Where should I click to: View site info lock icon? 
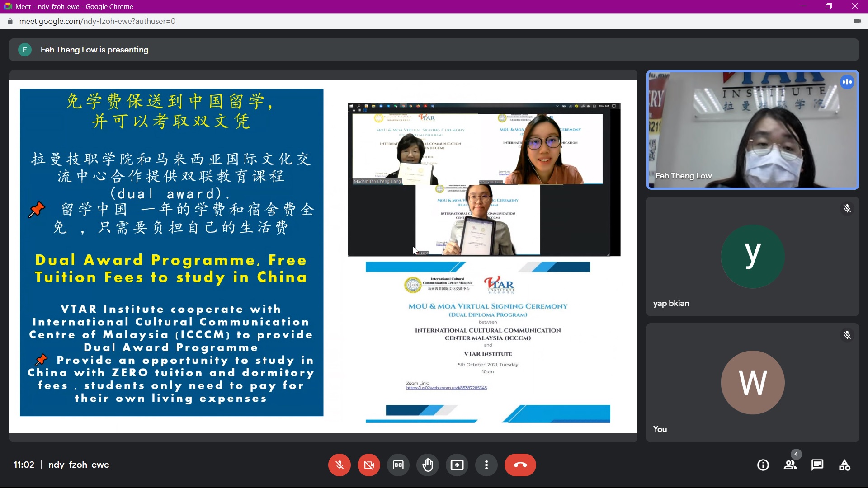(10, 21)
